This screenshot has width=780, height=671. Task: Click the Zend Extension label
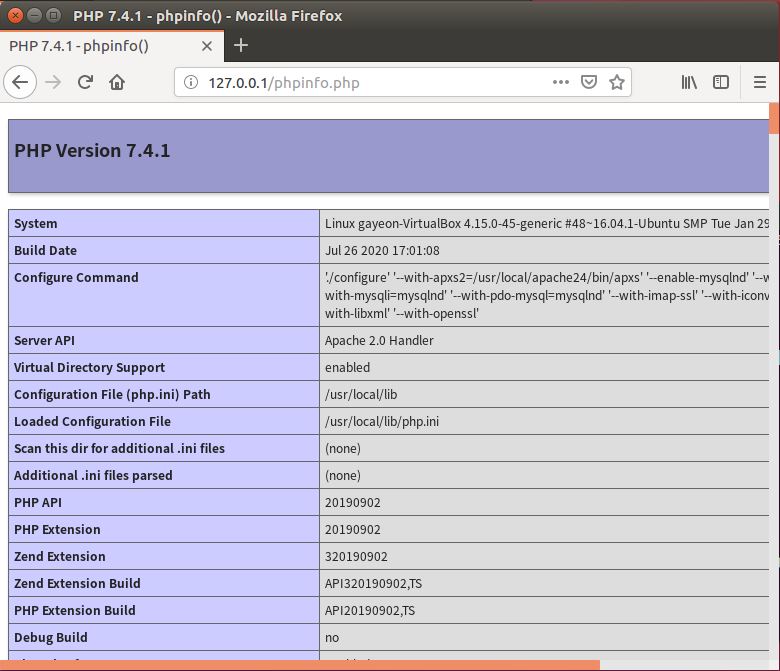pos(60,557)
